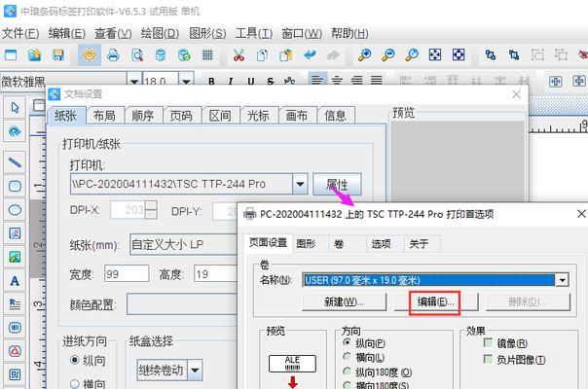Toggle the grid display icon
Image resolution: width=588 pixels, height=389 pixels.
207,55
